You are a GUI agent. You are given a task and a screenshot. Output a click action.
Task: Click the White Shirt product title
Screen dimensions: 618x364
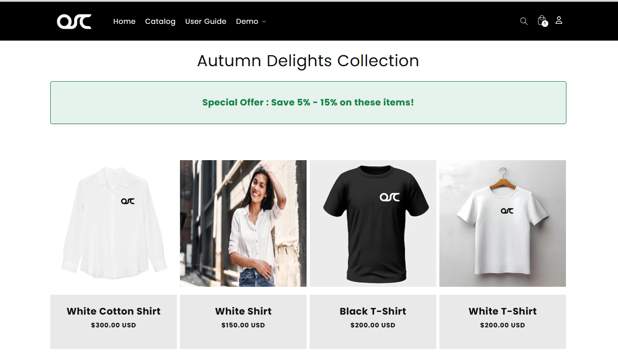pyautogui.click(x=243, y=311)
